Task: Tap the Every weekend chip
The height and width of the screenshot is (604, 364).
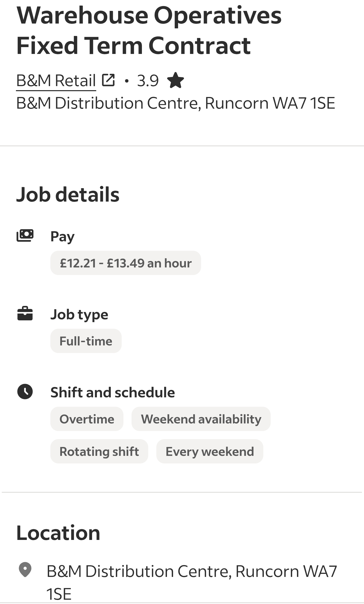Action: click(210, 451)
